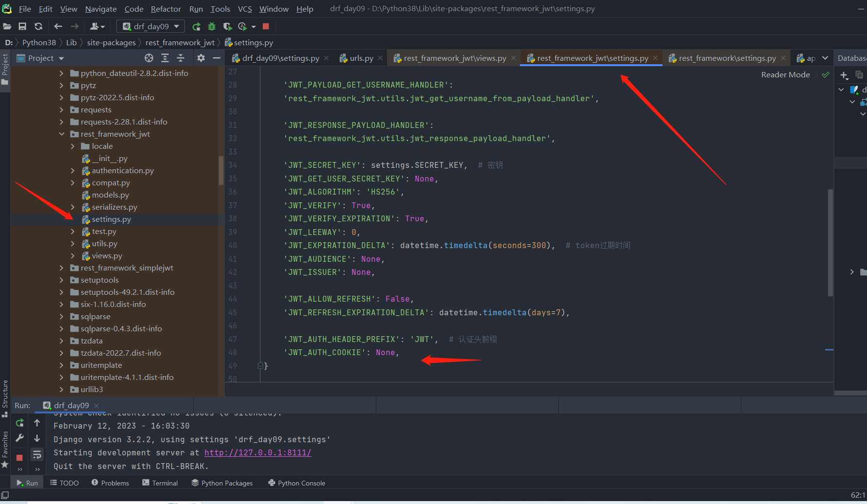
Task: Click the tool window quick access icon
Action: (5, 495)
